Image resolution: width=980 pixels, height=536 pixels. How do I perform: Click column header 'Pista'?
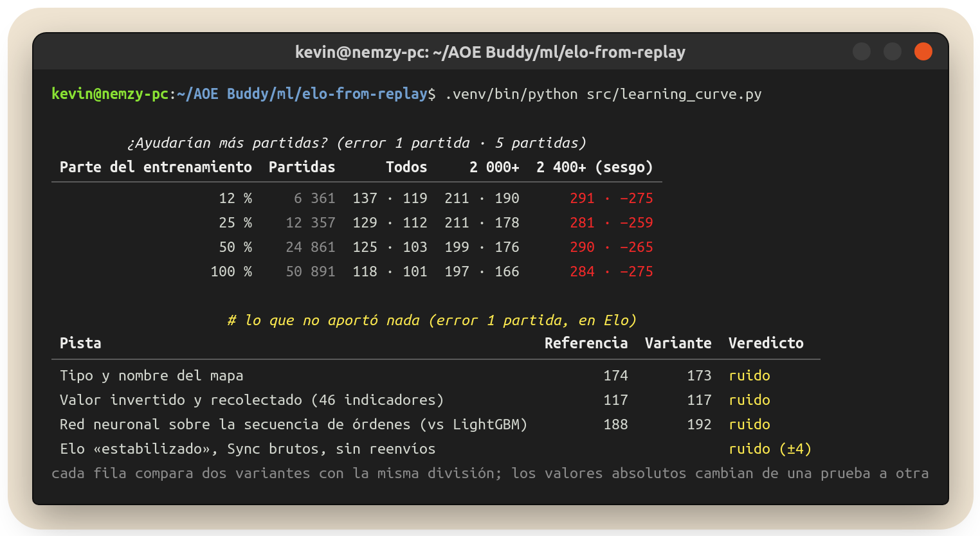(80, 343)
